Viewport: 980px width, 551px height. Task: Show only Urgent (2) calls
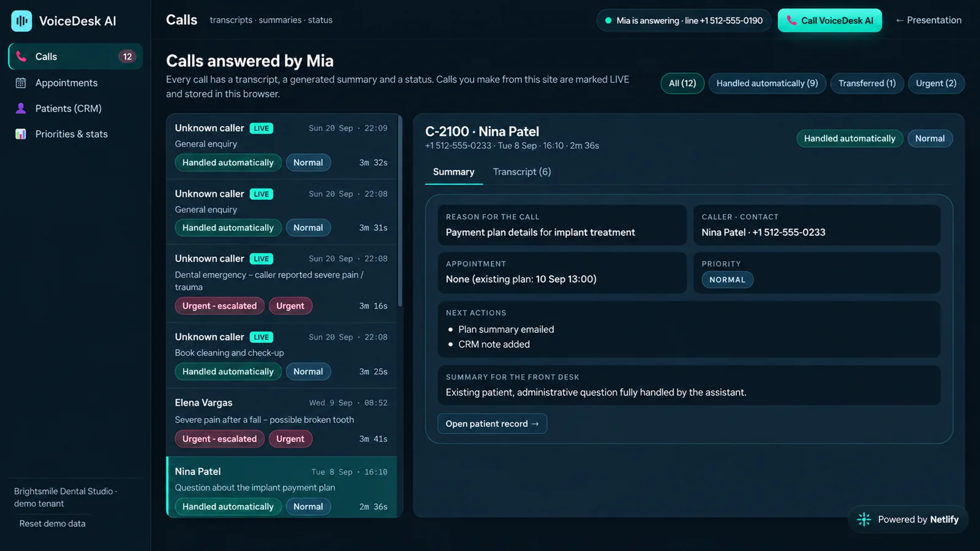(x=936, y=83)
